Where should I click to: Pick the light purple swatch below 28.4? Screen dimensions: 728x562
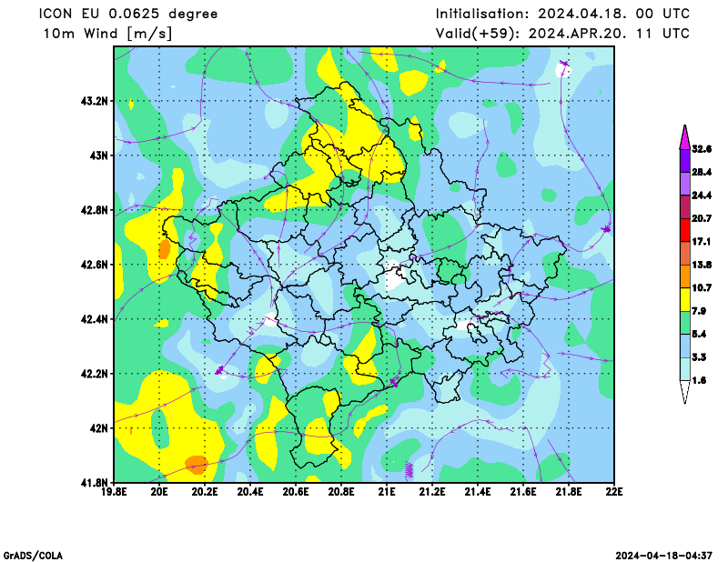point(685,184)
